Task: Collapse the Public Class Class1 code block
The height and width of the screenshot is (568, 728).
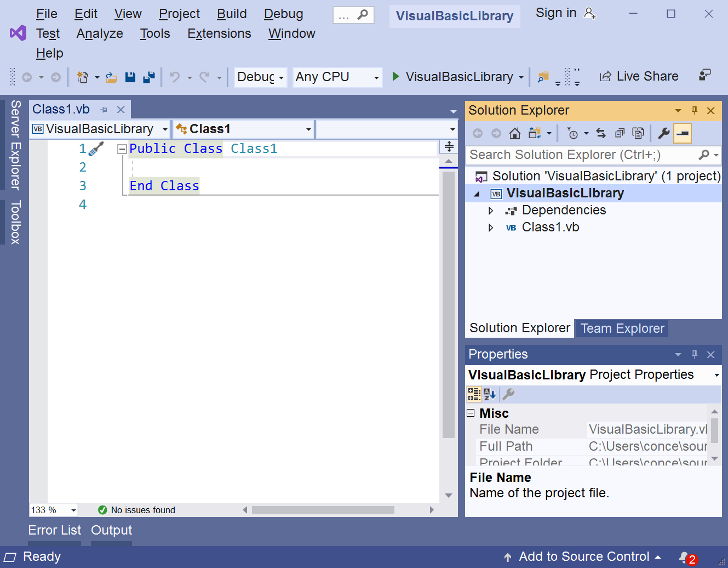Action: (122, 149)
